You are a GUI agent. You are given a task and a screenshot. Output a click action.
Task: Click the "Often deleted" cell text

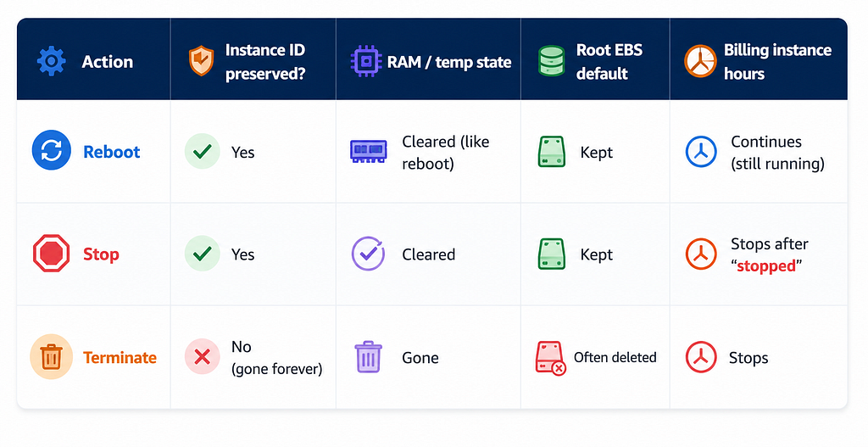[x=615, y=357]
